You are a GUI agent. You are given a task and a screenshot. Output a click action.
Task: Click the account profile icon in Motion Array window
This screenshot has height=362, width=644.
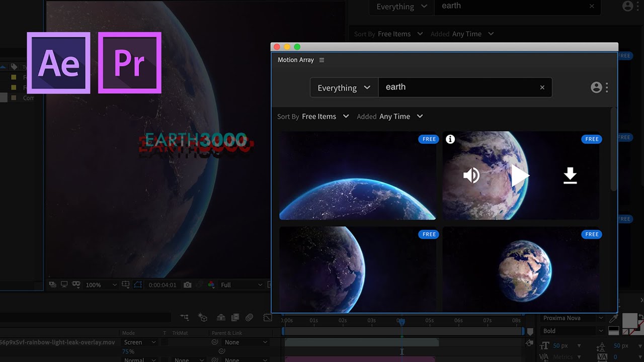coord(596,87)
